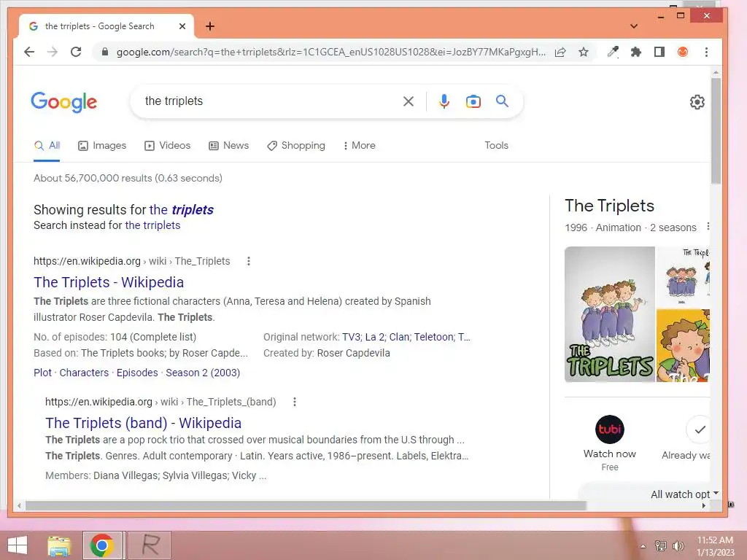Open Google quick settings gear
This screenshot has width=747, height=560.
click(x=697, y=102)
